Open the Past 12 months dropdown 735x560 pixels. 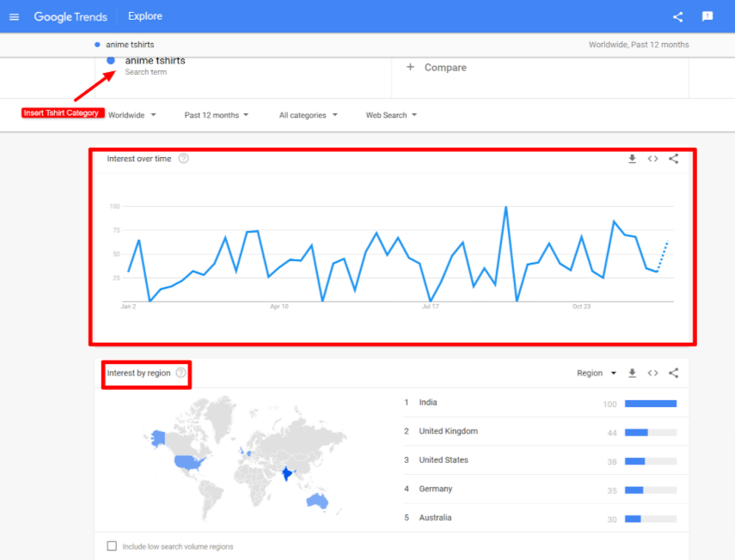tap(216, 115)
